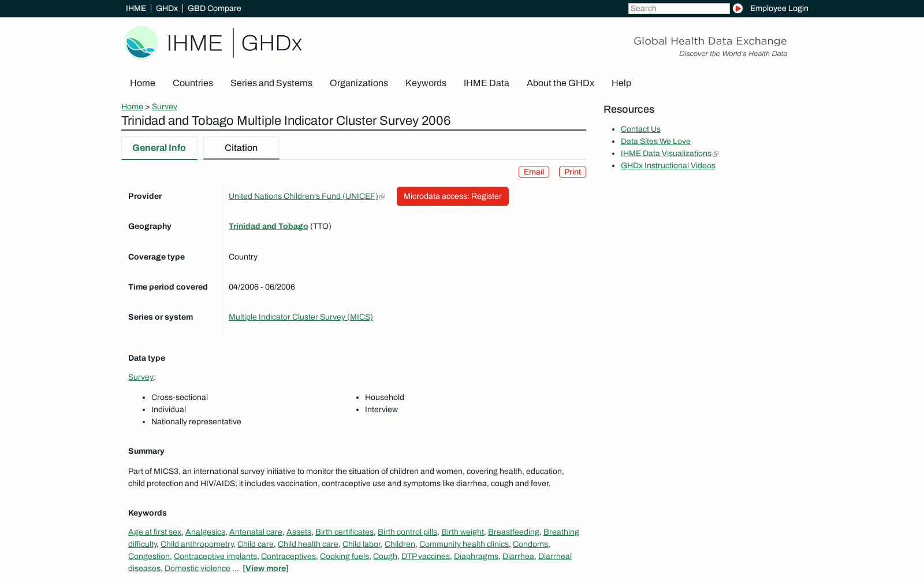Open the Organizations menu item
Screen dimensions: 924x578
(359, 83)
